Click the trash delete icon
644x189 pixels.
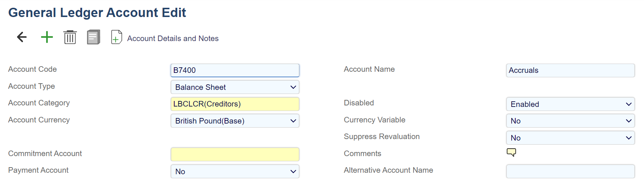click(70, 37)
